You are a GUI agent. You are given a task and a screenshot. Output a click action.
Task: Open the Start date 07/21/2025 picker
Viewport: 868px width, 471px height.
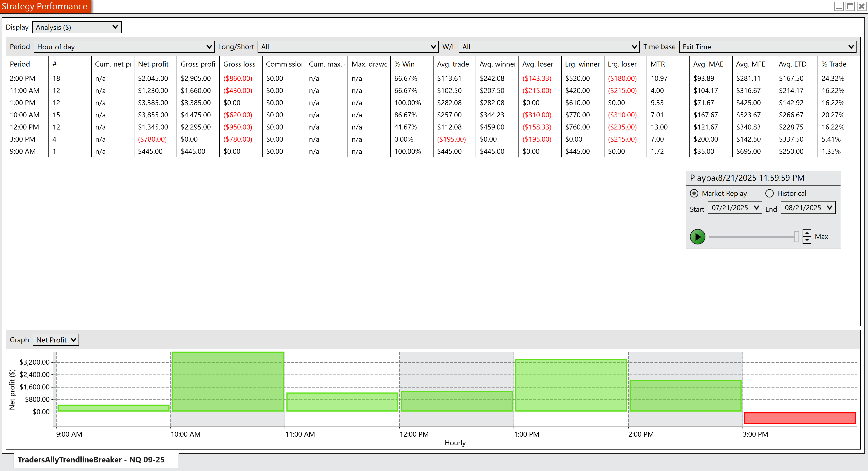[x=735, y=208]
